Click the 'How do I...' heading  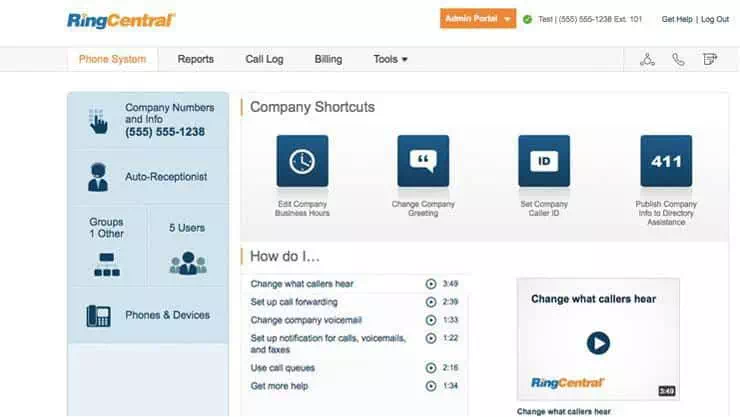(x=285, y=256)
